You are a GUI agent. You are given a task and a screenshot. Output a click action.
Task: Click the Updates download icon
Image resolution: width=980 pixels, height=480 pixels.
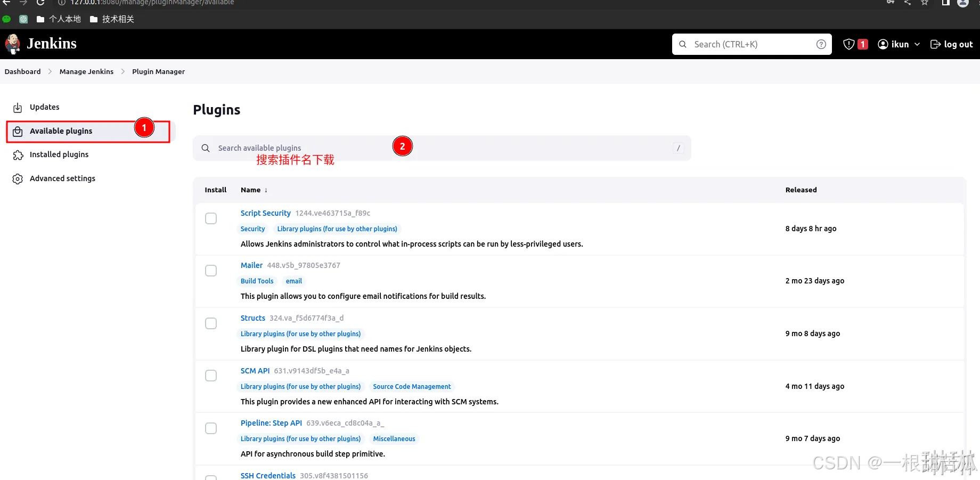pos(18,108)
